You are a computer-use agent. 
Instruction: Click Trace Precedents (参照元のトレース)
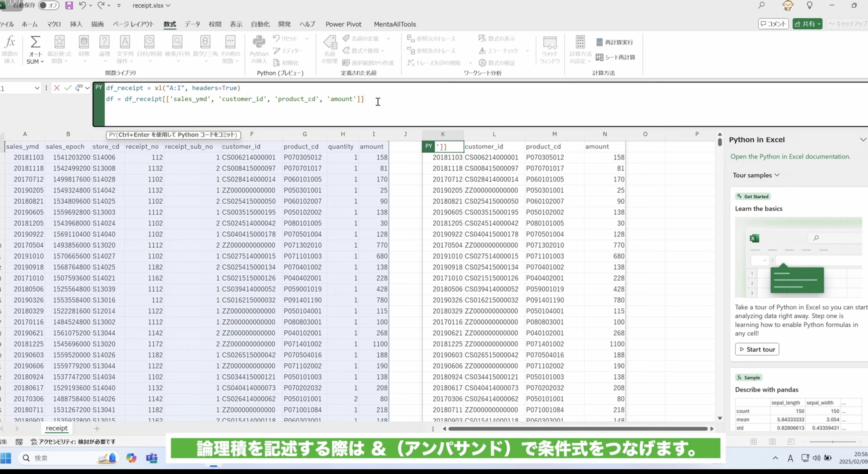point(431,38)
